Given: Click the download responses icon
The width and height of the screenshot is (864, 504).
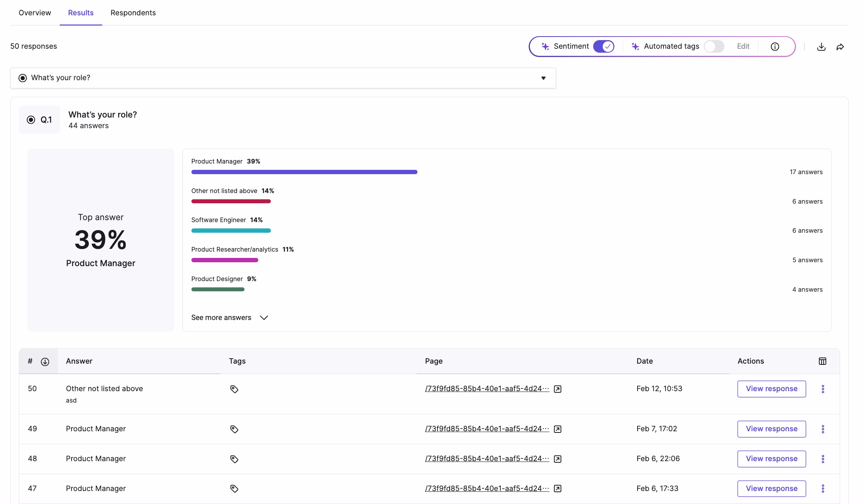Looking at the screenshot, I should pyautogui.click(x=822, y=46).
